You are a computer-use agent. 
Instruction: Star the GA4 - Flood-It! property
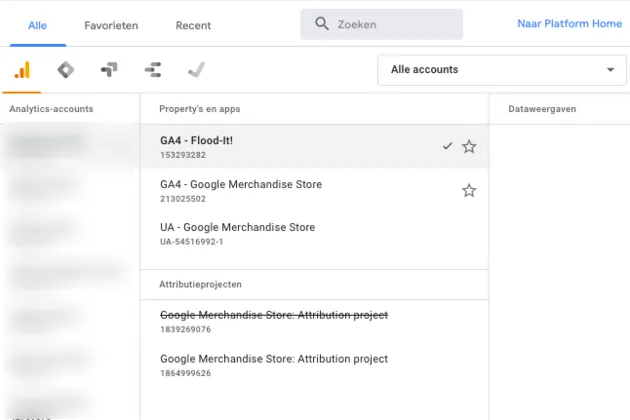click(x=469, y=147)
